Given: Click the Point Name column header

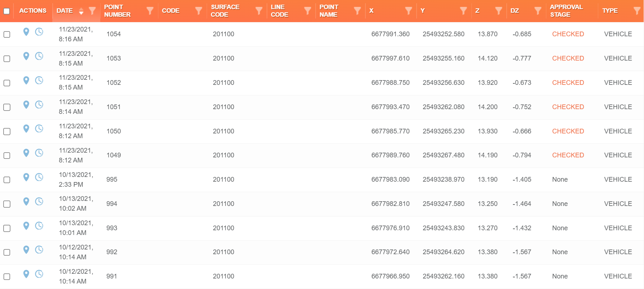Looking at the screenshot, I should pyautogui.click(x=329, y=11).
